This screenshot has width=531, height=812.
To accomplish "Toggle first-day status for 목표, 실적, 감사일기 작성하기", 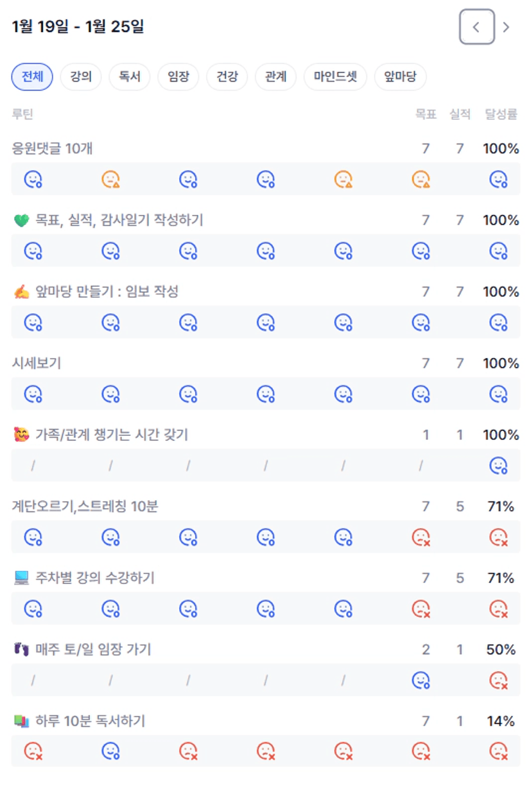I will 33,250.
